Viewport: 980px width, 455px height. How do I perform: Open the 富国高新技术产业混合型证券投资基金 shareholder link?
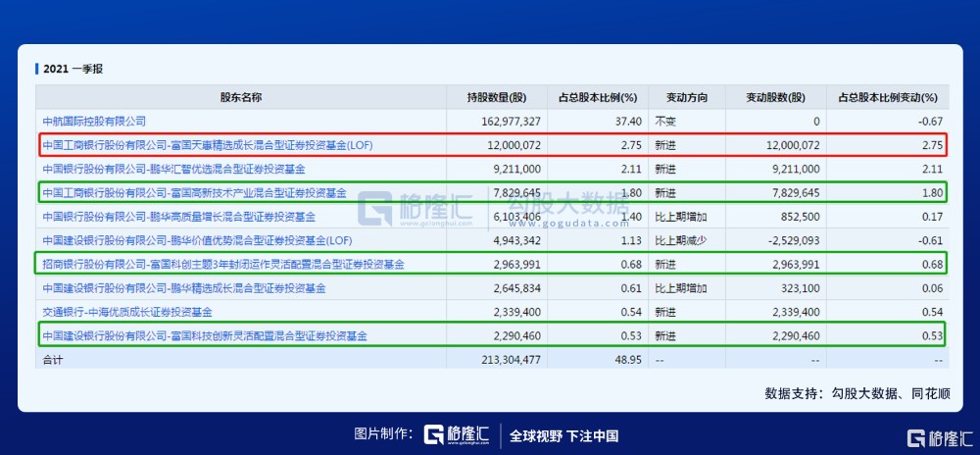click(194, 193)
